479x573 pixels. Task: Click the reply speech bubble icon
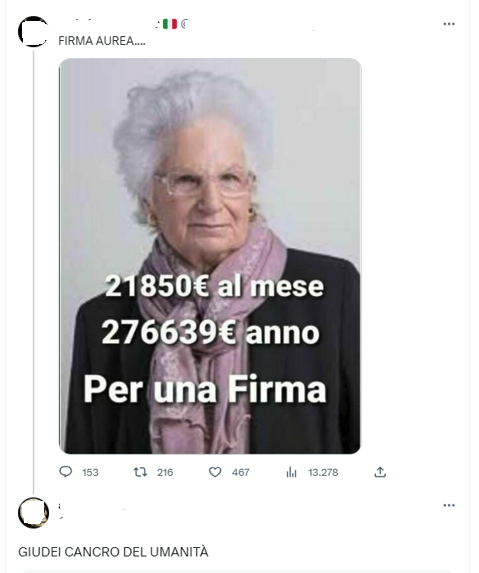66,472
